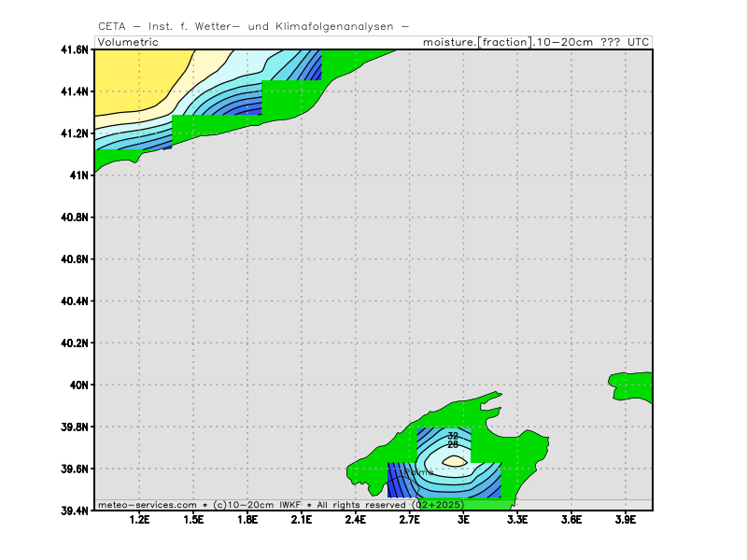Click the UTC text in the header

638,42
